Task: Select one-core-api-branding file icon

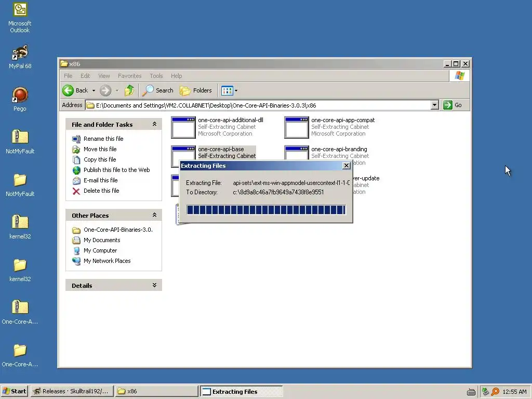Action: coord(297,153)
